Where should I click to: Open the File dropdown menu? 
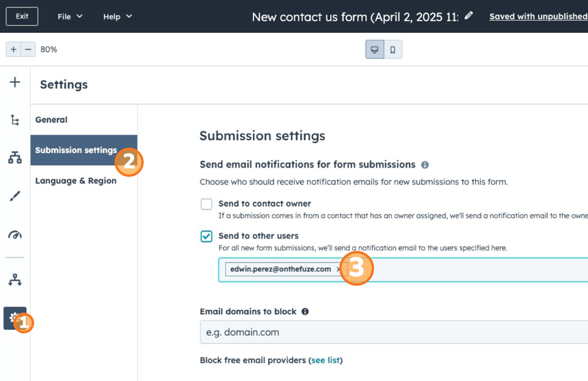tap(70, 16)
